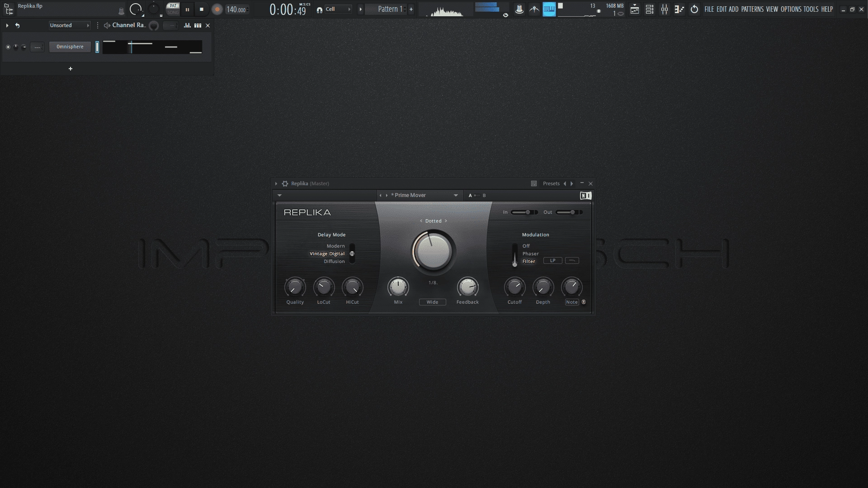Toggle the Omnisphere channel mute LED

click(x=8, y=47)
